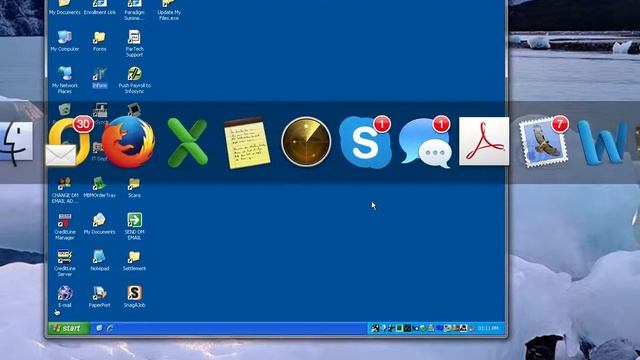Click Show Desktop in Quick Launch
The width and height of the screenshot is (640, 360).
[x=99, y=328]
